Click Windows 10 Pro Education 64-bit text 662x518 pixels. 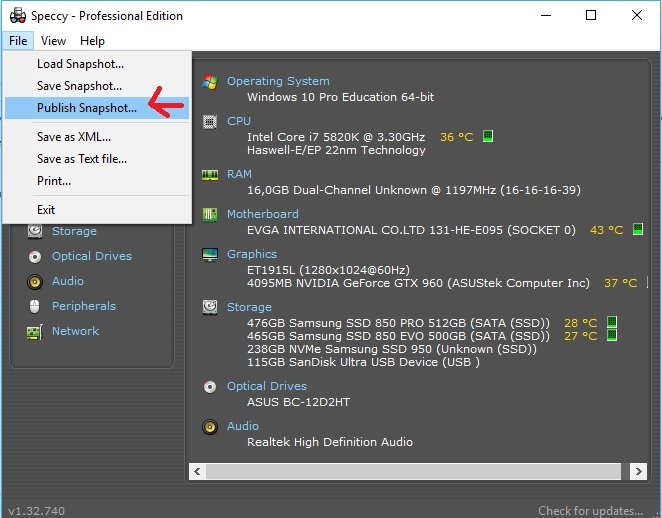340,97
